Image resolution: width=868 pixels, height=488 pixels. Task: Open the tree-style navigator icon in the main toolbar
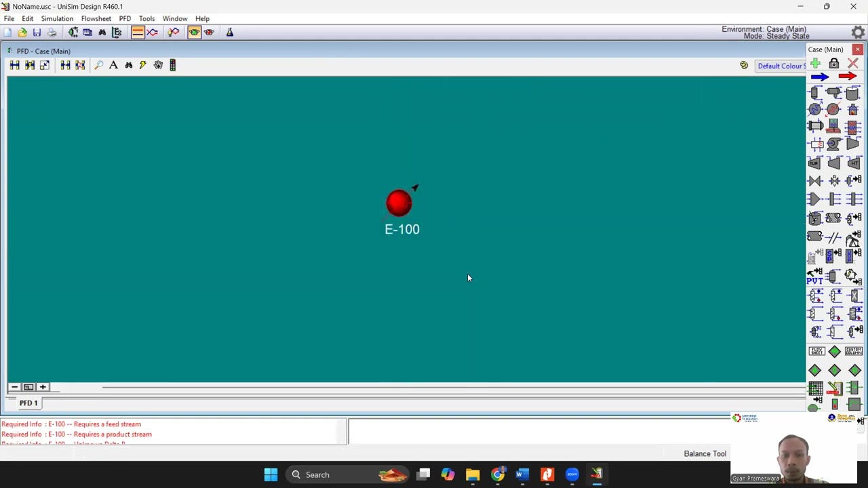[117, 32]
